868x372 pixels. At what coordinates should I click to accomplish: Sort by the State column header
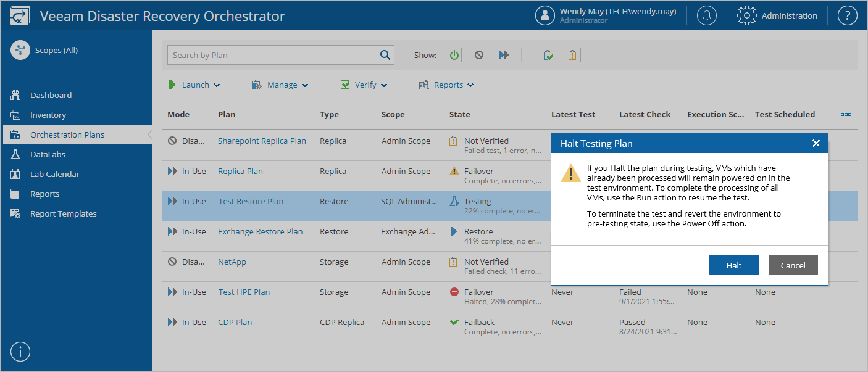pyautogui.click(x=460, y=114)
